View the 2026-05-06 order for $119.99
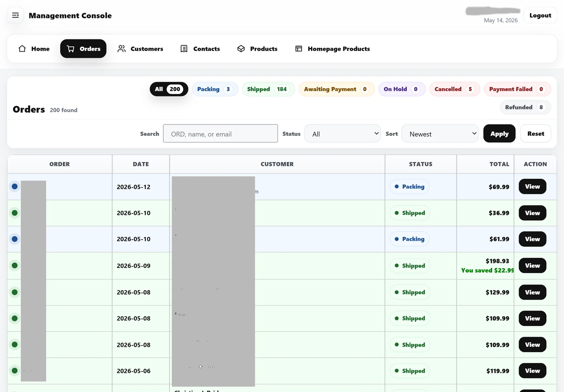This screenshot has width=564, height=392. tap(532, 371)
